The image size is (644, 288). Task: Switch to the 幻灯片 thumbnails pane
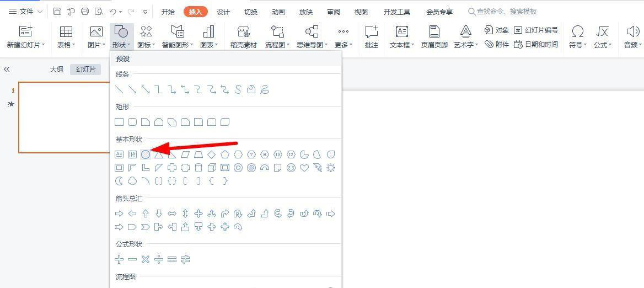(x=85, y=70)
